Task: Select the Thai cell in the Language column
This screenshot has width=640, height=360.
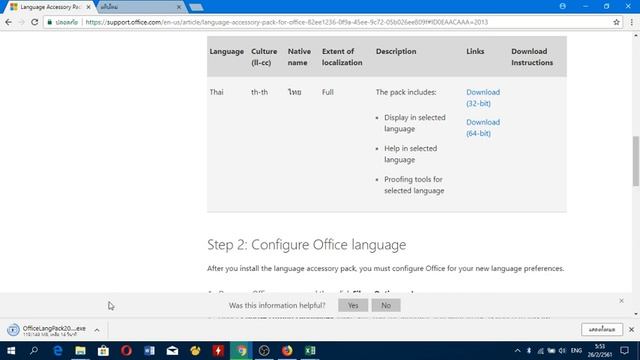Action: (216, 92)
